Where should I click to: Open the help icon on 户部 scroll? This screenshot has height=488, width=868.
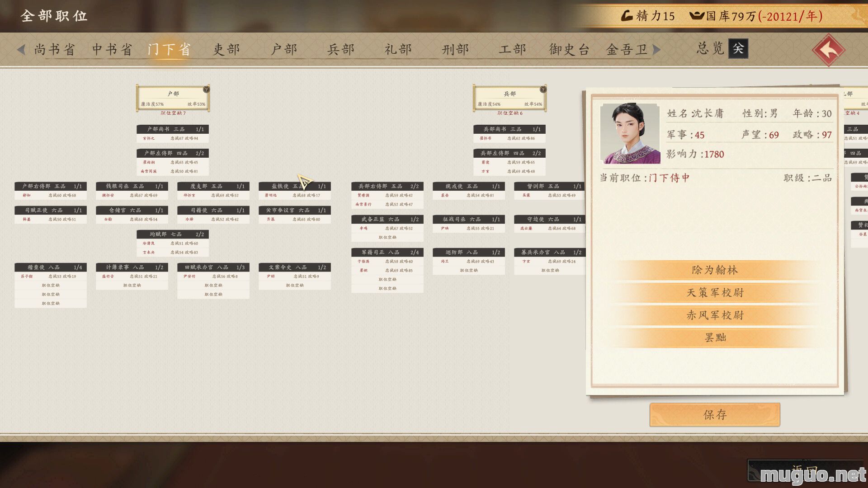click(206, 89)
